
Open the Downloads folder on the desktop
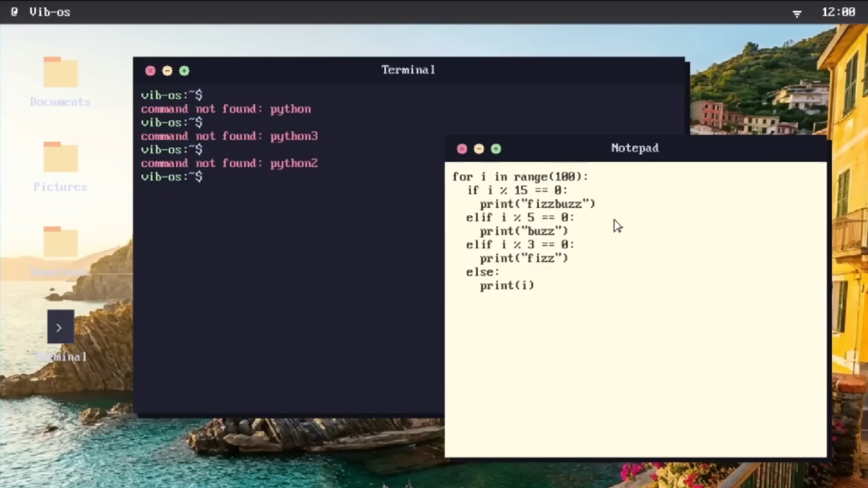click(60, 243)
